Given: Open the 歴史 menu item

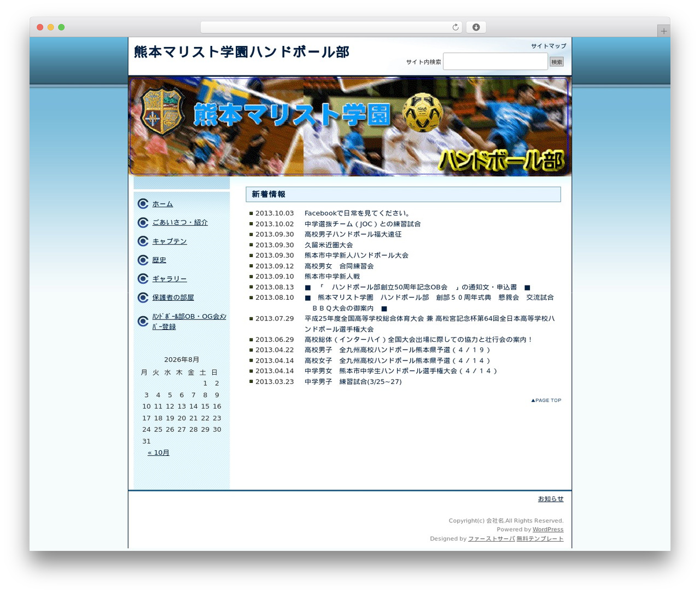Looking at the screenshot, I should [159, 260].
